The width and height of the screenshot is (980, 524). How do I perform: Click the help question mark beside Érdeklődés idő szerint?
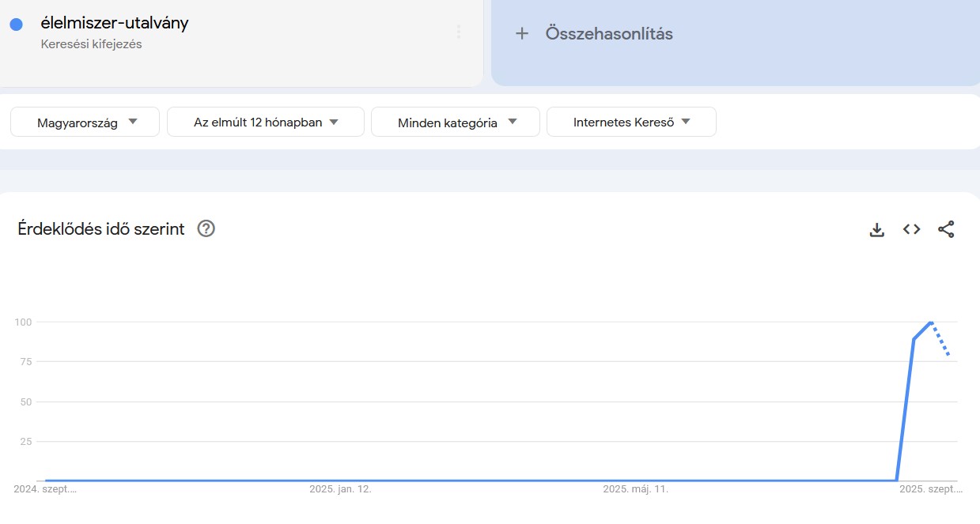point(205,228)
